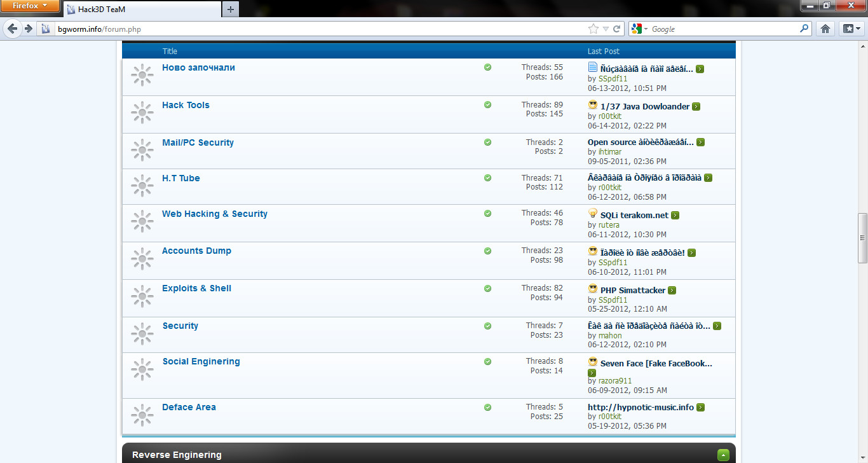Click the forum status icon beside Hack Tools
Image resolution: width=868 pixels, height=463 pixels.
142,113
